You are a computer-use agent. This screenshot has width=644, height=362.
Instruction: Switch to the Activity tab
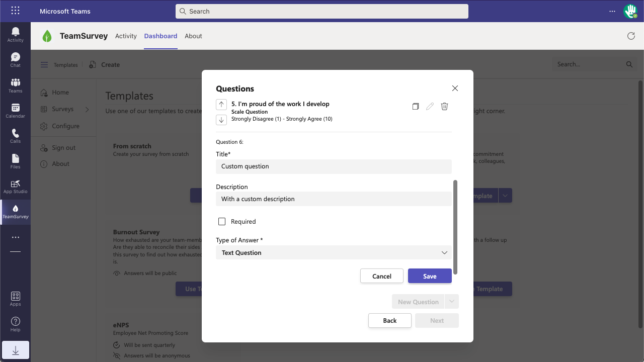tap(126, 36)
